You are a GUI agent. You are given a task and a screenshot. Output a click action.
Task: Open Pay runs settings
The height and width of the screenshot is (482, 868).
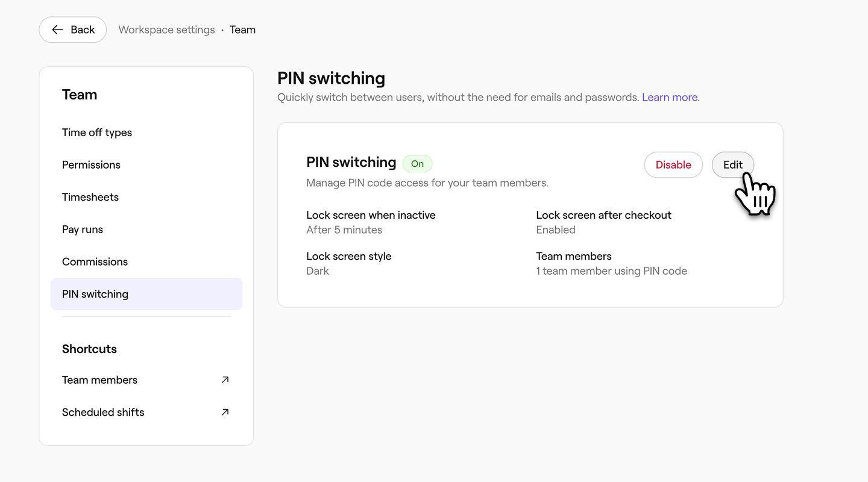tap(83, 230)
